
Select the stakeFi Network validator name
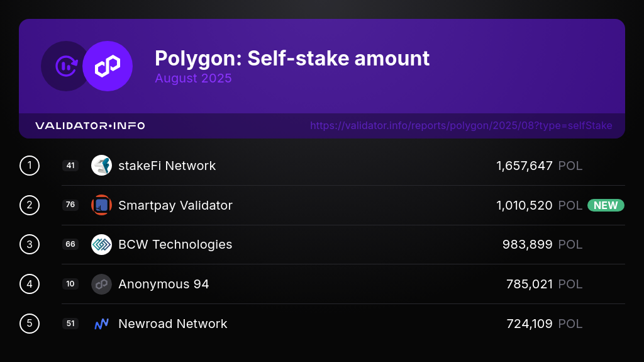(x=167, y=166)
